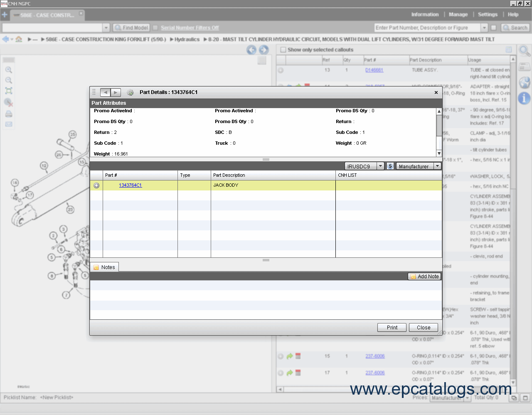Click the parts list view icon

point(508,49)
